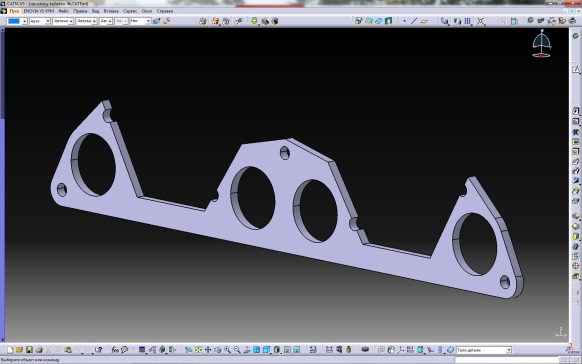Click the New document icon
This screenshot has width=582, height=364.
coord(10,350)
